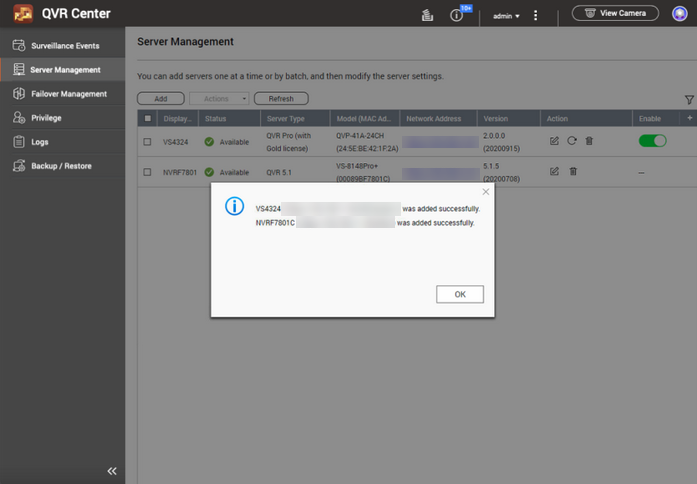Click the Surveillance Events calendar icon
This screenshot has width=697, height=484.
[19, 45]
